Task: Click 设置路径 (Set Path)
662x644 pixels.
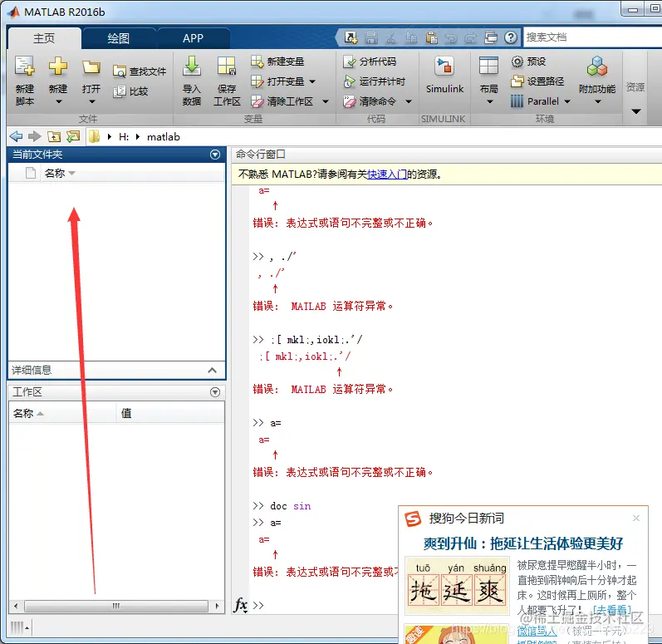Action: (537, 81)
